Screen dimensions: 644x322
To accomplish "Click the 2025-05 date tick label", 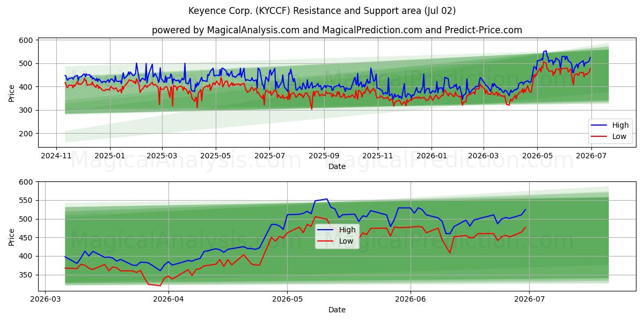I will (216, 157).
